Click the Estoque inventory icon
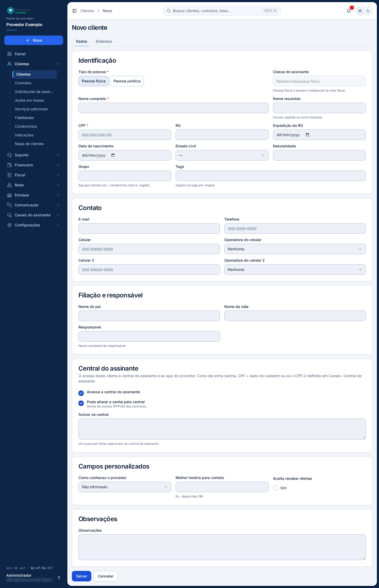Image resolution: width=379 pixels, height=588 pixels. click(x=9, y=195)
